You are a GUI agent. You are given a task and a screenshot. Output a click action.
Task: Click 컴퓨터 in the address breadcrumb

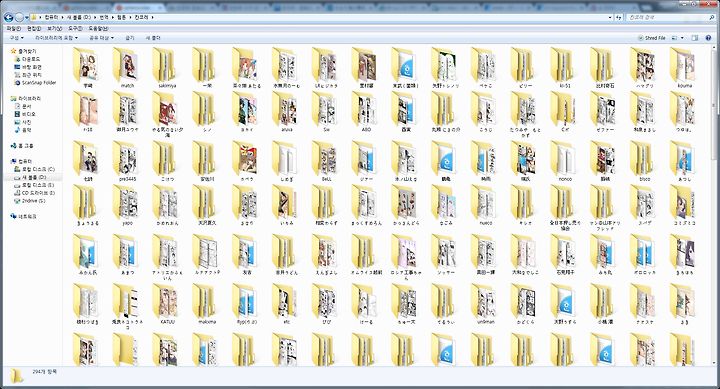click(51, 17)
